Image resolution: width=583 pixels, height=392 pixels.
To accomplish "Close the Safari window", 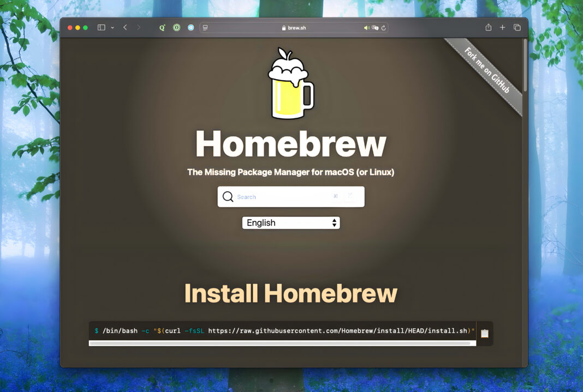I will pyautogui.click(x=70, y=28).
